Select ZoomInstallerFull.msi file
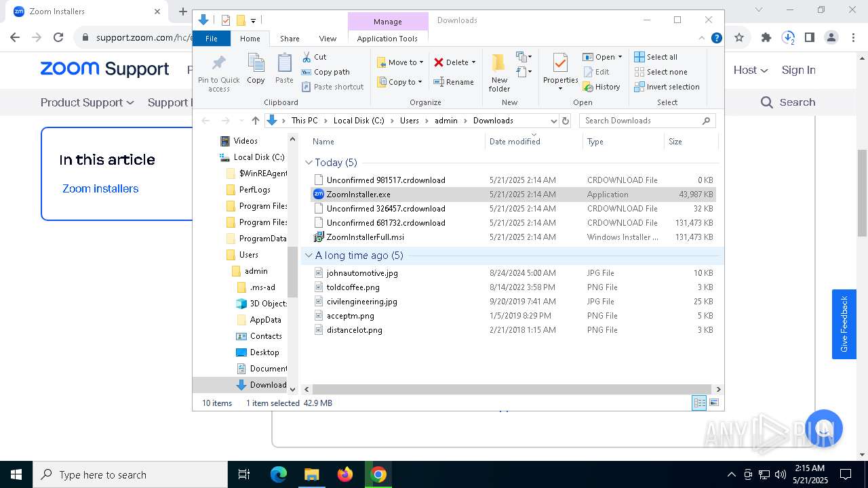The height and width of the screenshot is (488, 868). (x=365, y=237)
